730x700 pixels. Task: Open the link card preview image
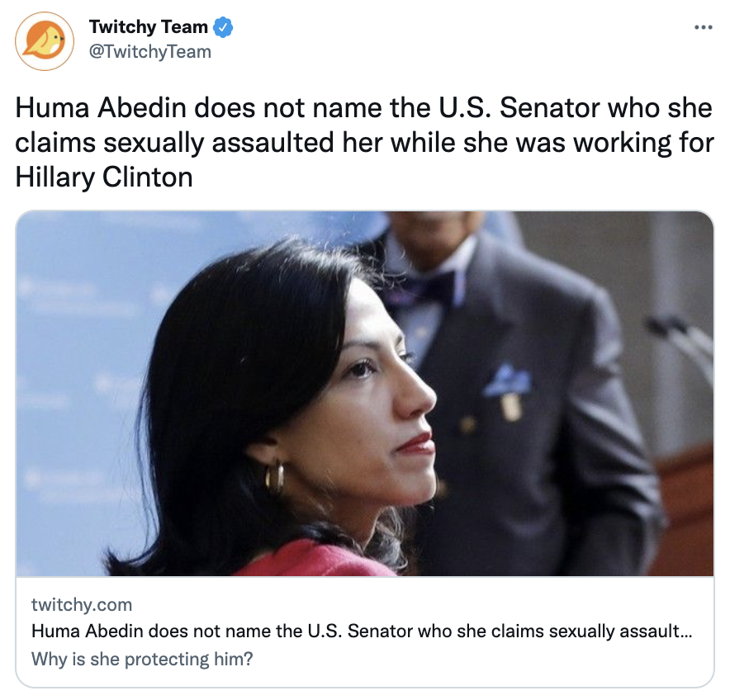[x=364, y=394]
